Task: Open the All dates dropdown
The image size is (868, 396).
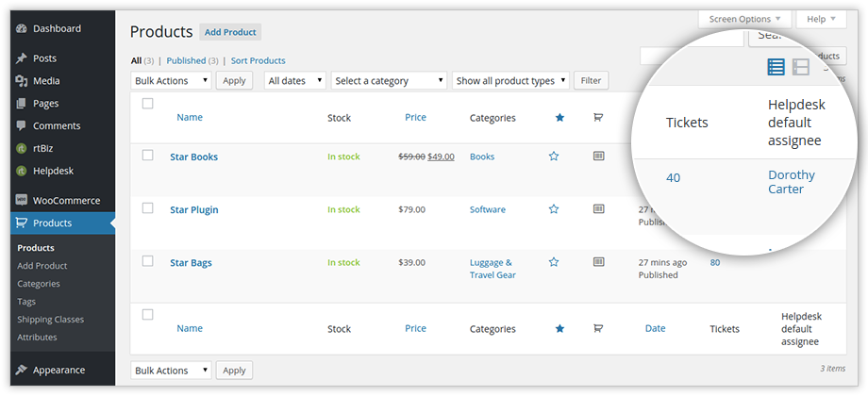Action: coord(295,81)
